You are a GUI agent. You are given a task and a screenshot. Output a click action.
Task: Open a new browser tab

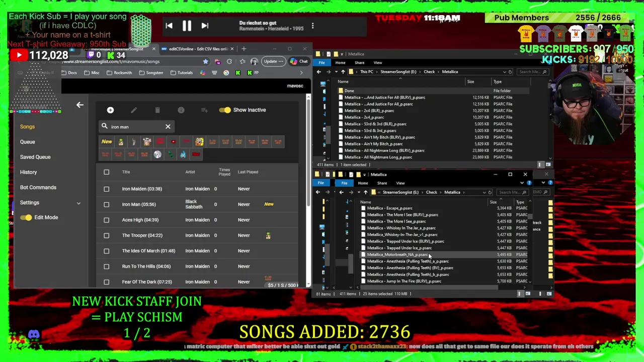[244, 49]
